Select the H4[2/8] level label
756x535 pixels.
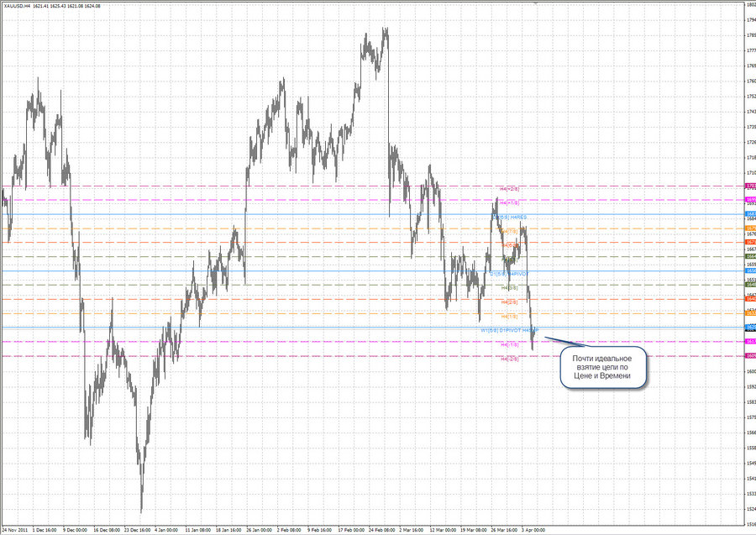[x=510, y=302]
